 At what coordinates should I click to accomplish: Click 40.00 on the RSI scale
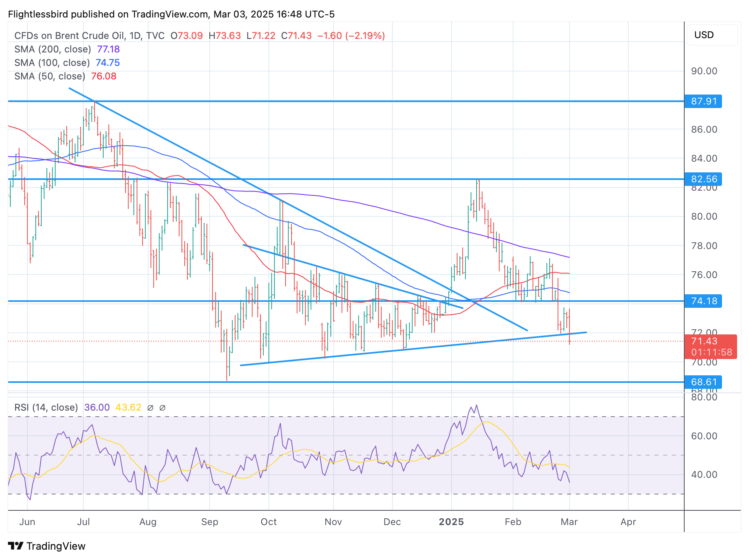click(x=704, y=475)
